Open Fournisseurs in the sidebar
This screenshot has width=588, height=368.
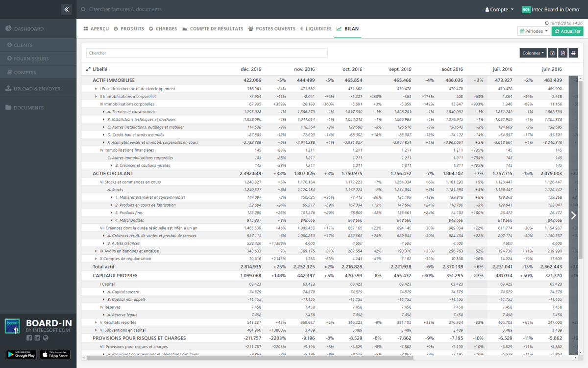click(31, 58)
